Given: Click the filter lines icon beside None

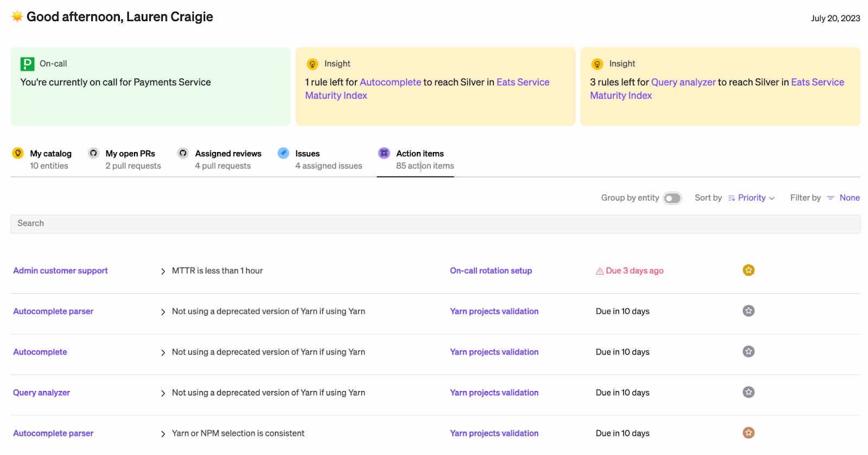Looking at the screenshot, I should click(x=831, y=198).
